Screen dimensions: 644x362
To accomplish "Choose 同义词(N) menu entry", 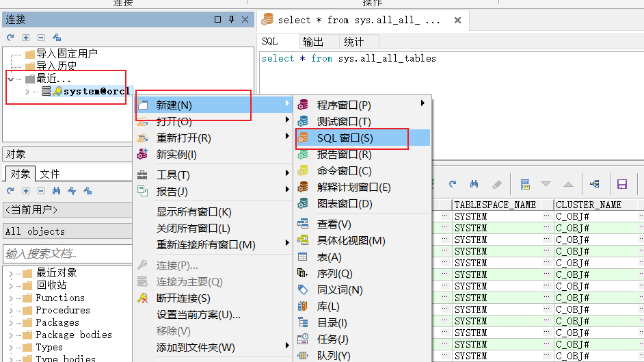I will pos(362,290).
